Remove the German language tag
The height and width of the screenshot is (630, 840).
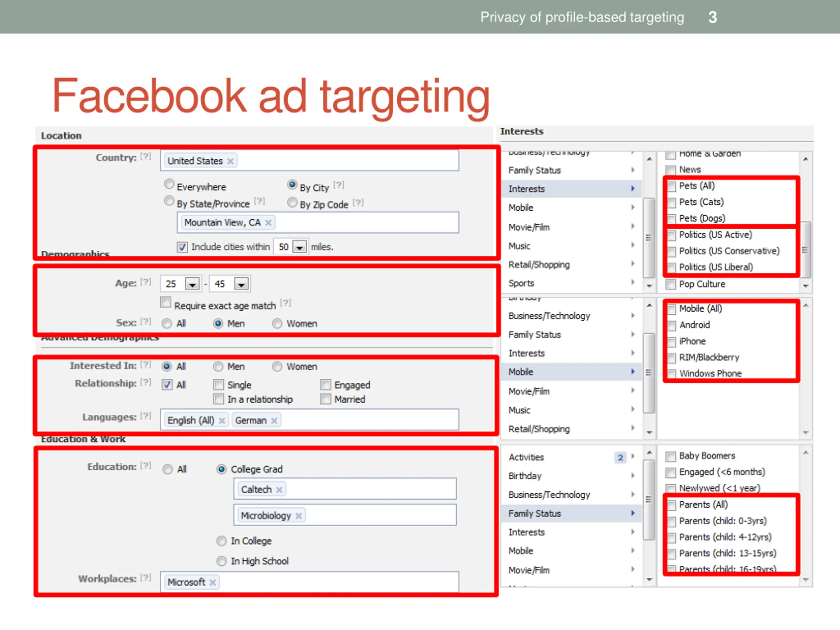(x=274, y=420)
